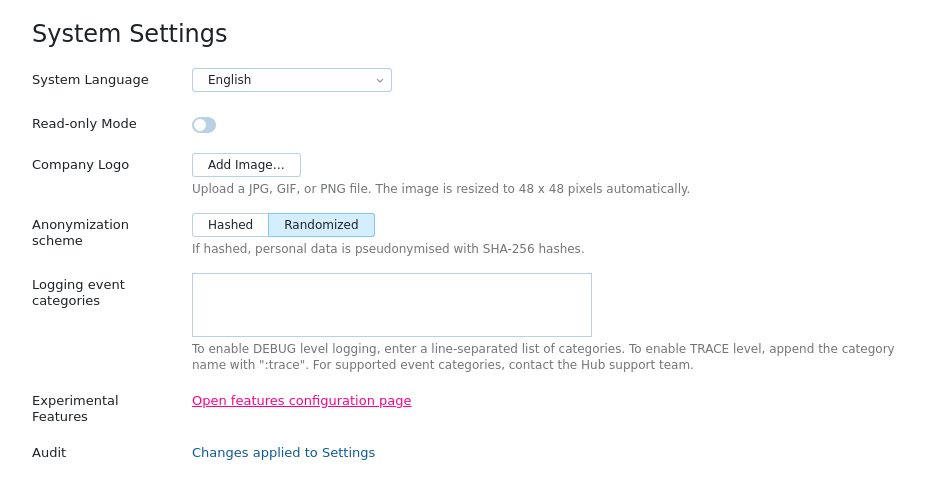The image size is (930, 499).
Task: Click the SHA-256 hashes description text
Action: point(388,249)
